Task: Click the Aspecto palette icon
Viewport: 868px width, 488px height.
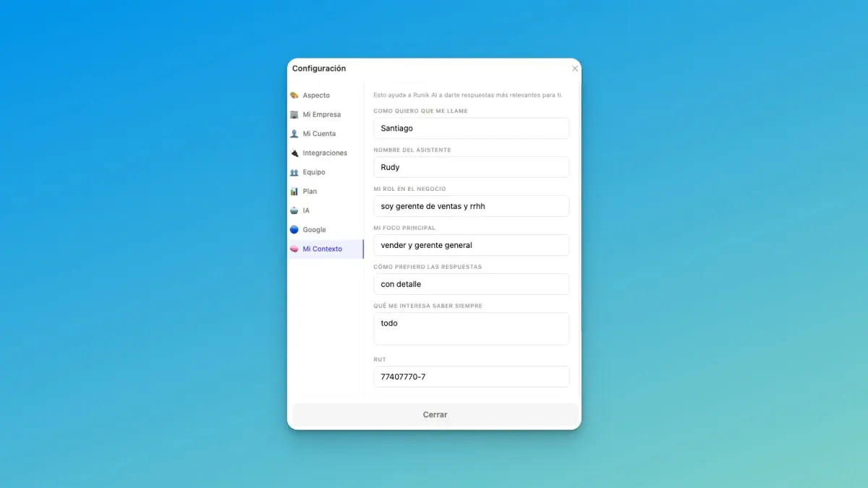Action: pos(294,95)
